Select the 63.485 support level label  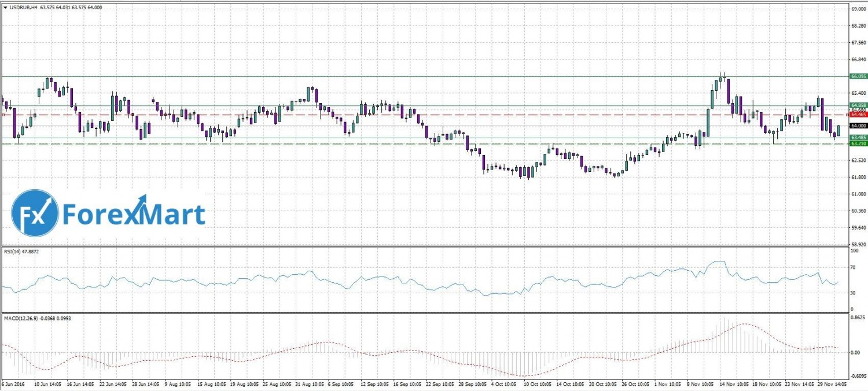(858, 138)
